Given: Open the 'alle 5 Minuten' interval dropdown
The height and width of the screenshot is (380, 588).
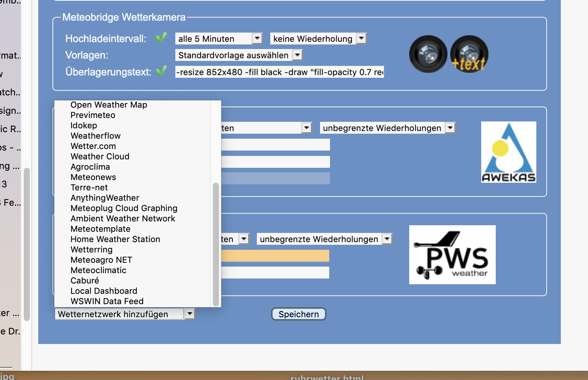Looking at the screenshot, I should point(219,39).
